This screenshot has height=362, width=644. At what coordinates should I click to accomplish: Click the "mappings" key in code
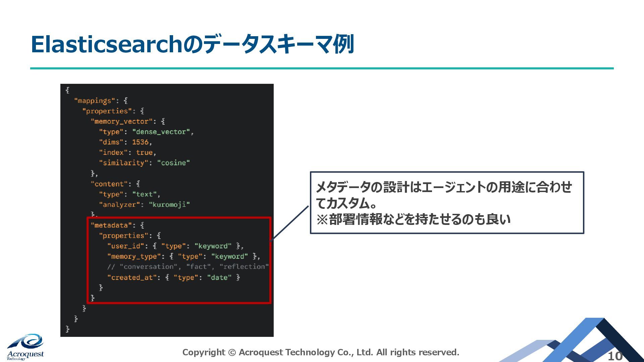95,101
